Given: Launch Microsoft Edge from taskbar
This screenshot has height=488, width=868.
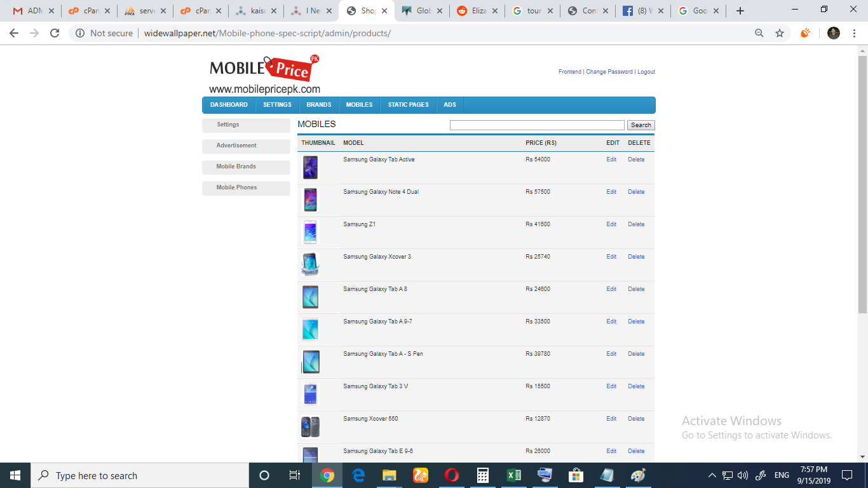Looking at the screenshot, I should [358, 475].
